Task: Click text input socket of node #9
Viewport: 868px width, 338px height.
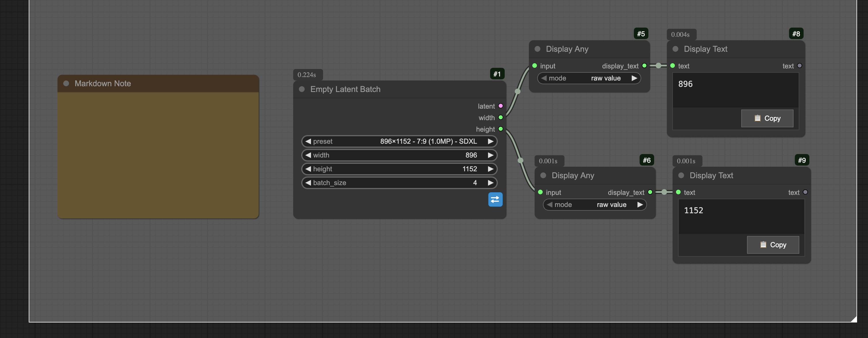Action: tap(678, 192)
